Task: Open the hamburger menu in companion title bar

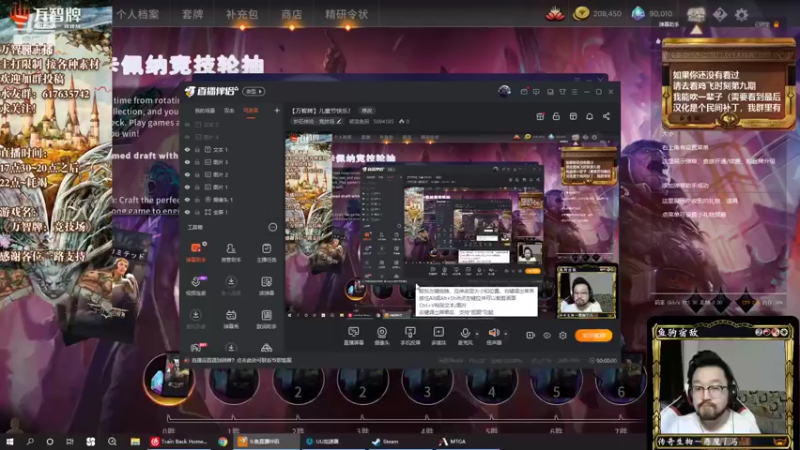Action: tap(574, 92)
